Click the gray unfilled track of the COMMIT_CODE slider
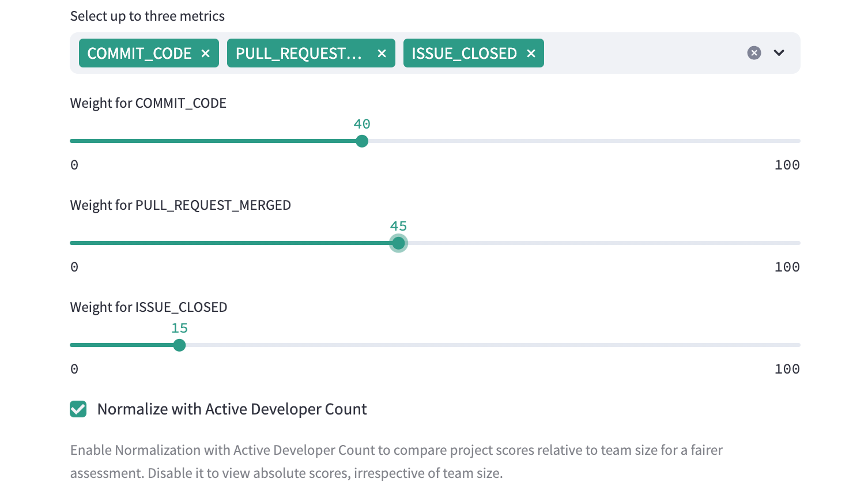Image resolution: width=868 pixels, height=490 pixels. [x=576, y=141]
